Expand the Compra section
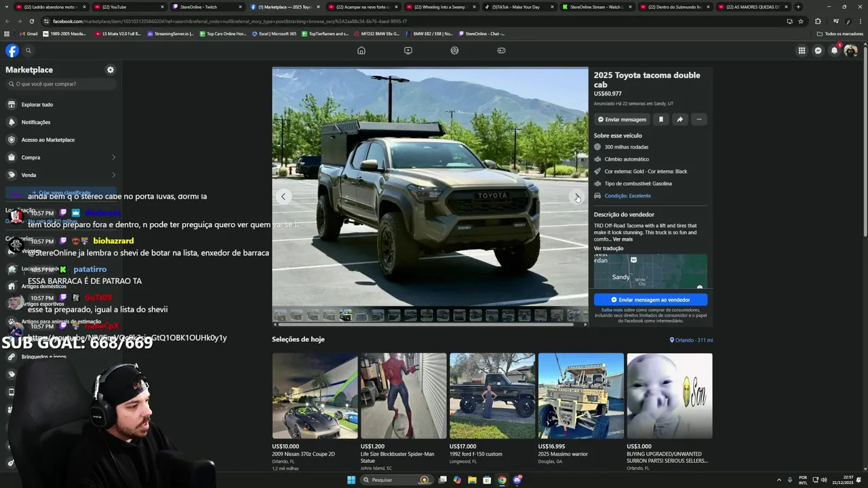Viewport: 868px width, 488px height. coord(61,157)
